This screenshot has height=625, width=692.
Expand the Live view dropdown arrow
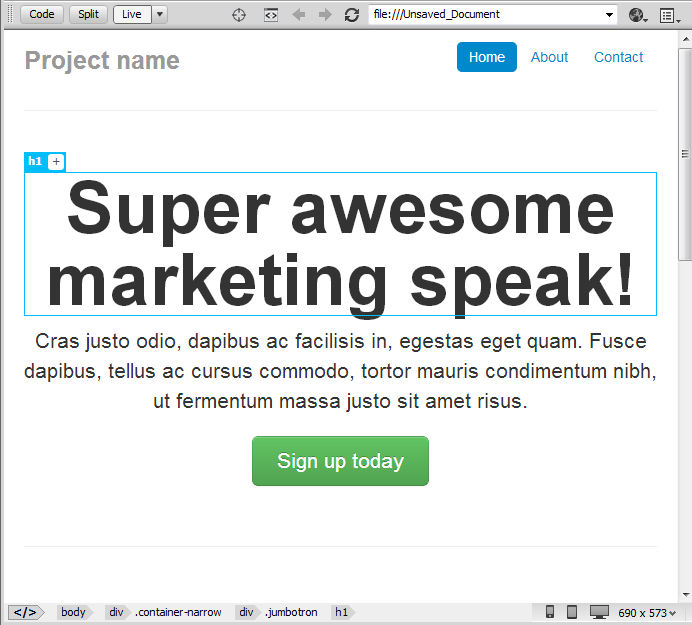pos(160,14)
